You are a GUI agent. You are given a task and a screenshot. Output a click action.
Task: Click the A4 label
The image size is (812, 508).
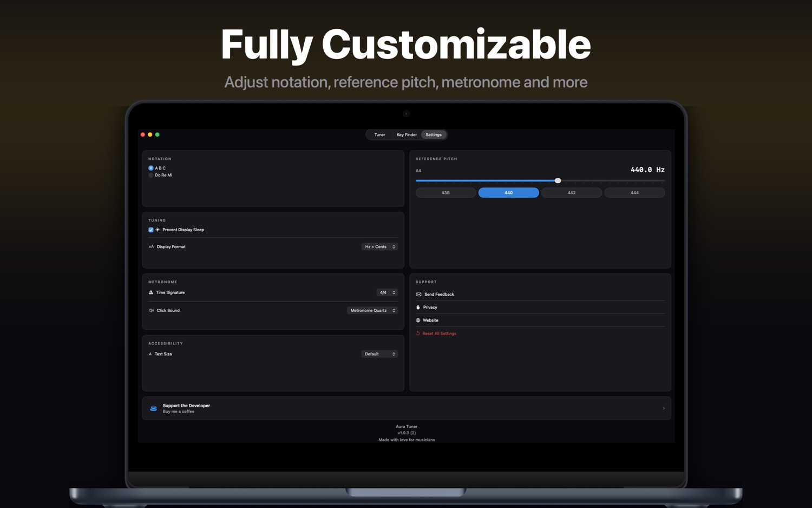(418, 171)
